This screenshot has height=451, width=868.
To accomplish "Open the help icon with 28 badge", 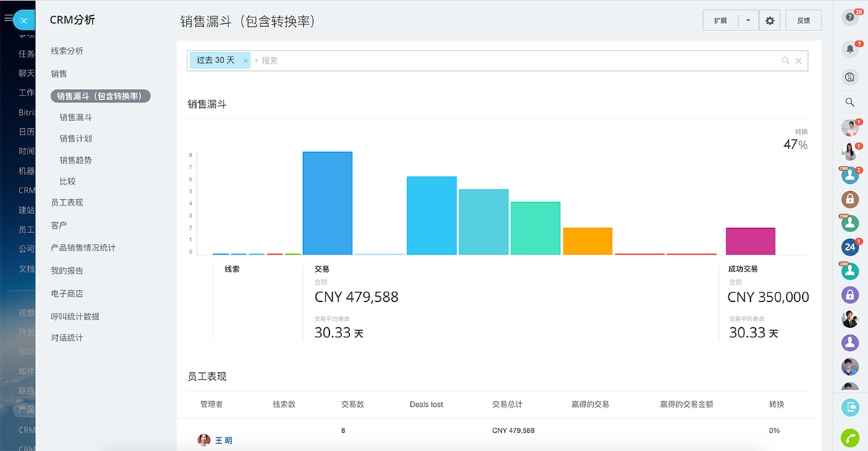I will point(851,18).
